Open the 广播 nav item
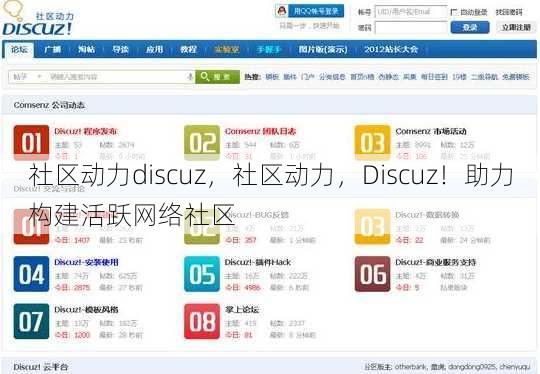 point(53,50)
